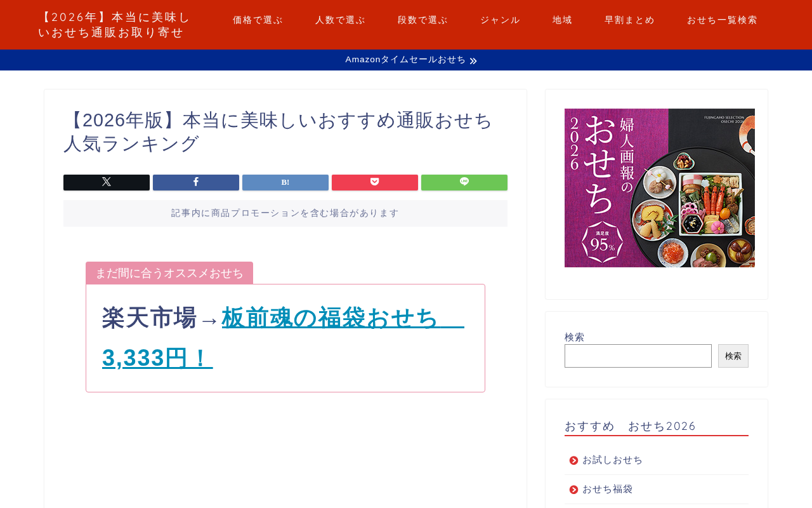
Task: Focus the sidebar 検索 text field
Action: (638, 356)
